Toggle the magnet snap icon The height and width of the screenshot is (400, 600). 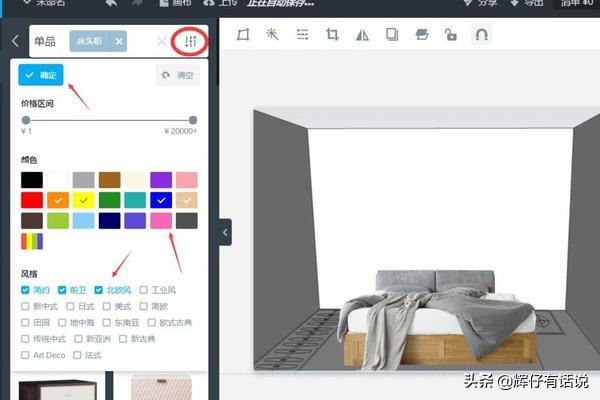481,35
